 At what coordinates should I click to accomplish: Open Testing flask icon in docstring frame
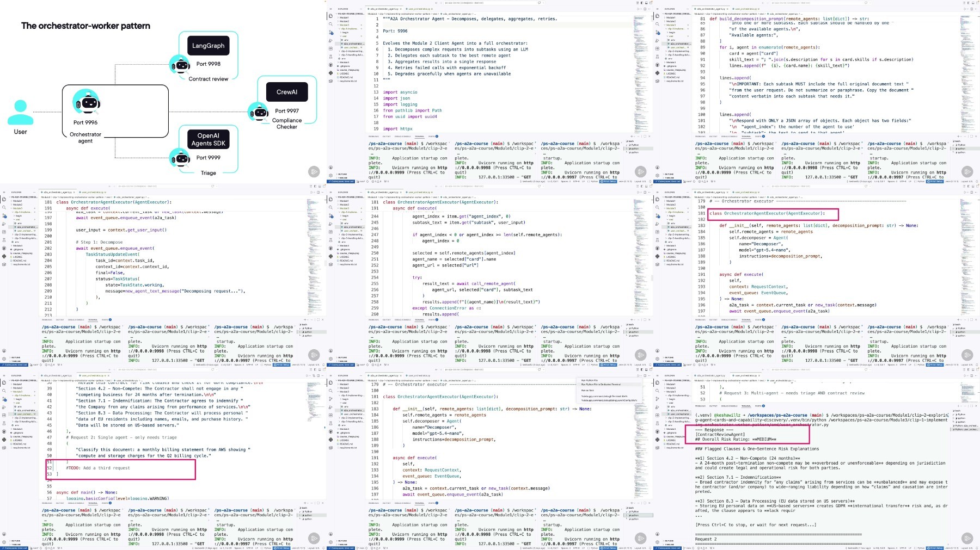(x=331, y=57)
